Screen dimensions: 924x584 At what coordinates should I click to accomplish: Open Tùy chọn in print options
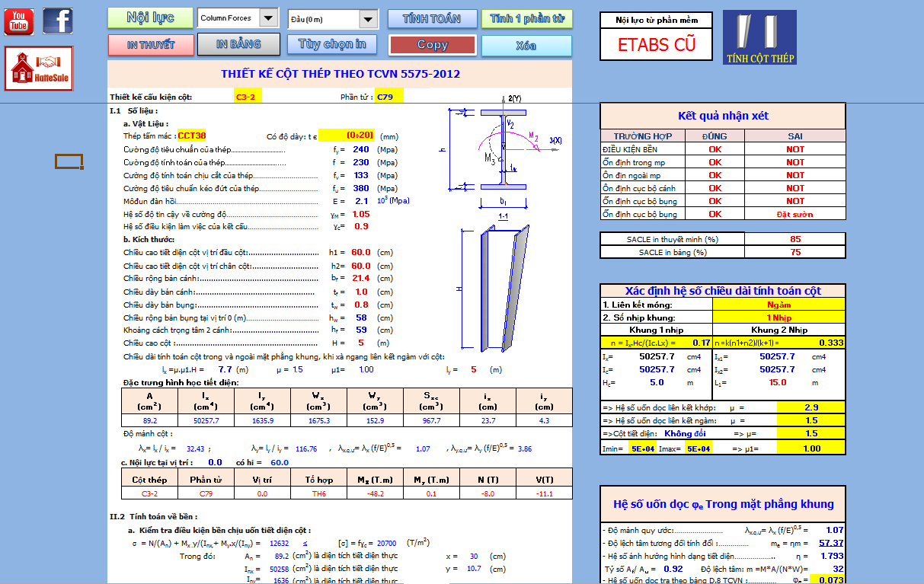click(332, 45)
